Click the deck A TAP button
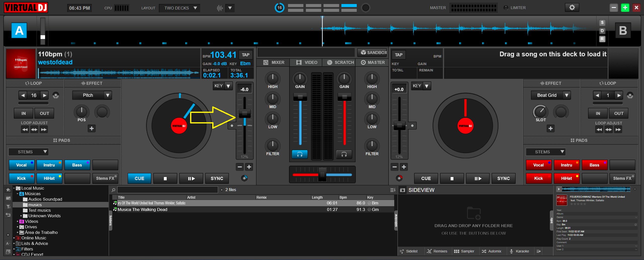This screenshot has height=260, width=644. click(245, 55)
